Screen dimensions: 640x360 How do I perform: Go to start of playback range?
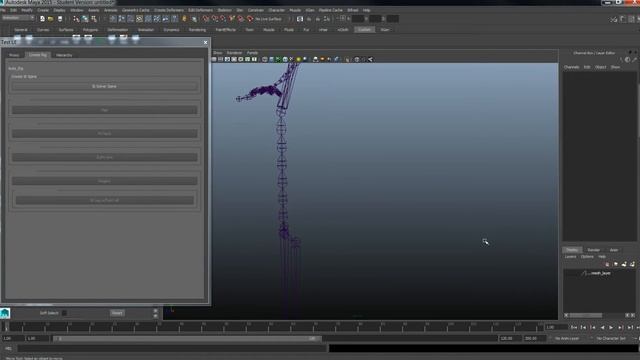click(574, 328)
